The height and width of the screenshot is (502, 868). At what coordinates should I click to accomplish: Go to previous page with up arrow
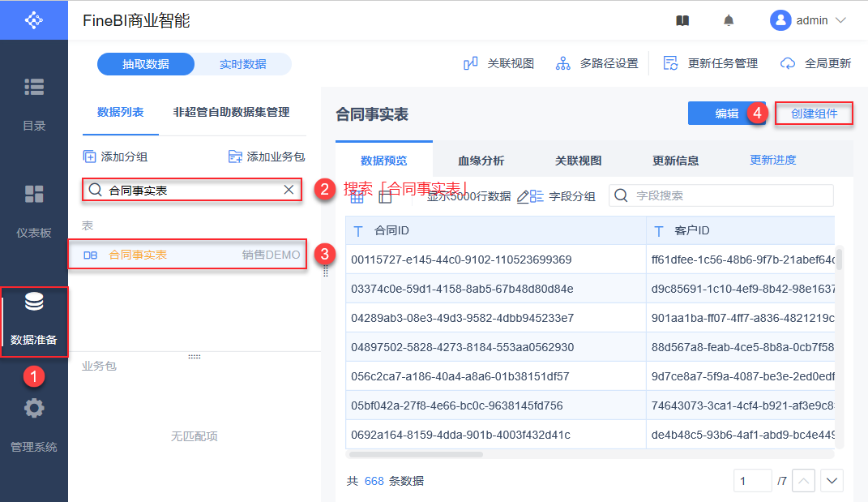tap(803, 481)
